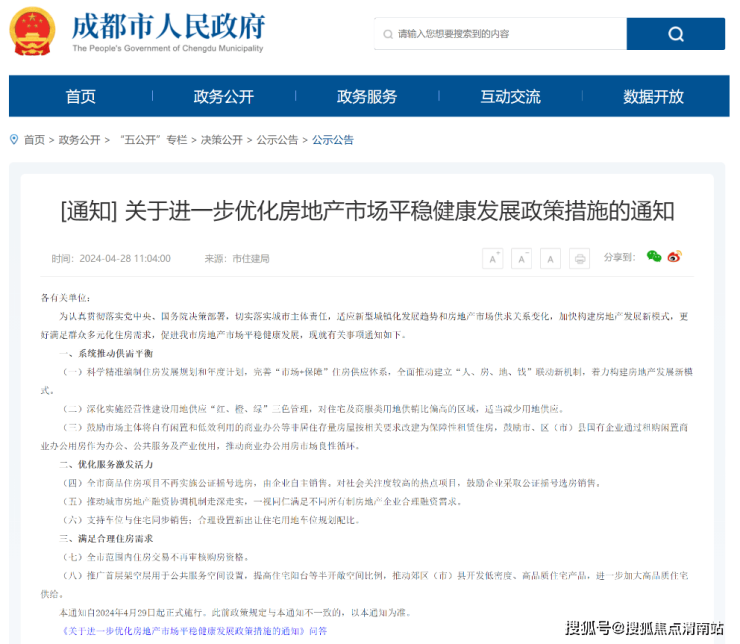Click the English subtitle under the title

pyautogui.click(x=168, y=48)
